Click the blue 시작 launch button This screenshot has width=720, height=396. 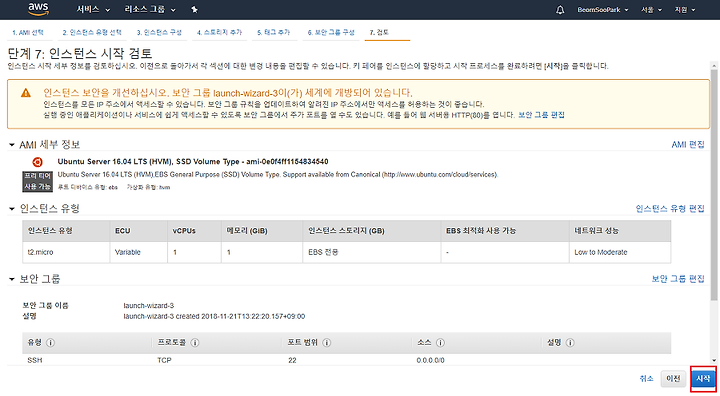click(x=703, y=379)
